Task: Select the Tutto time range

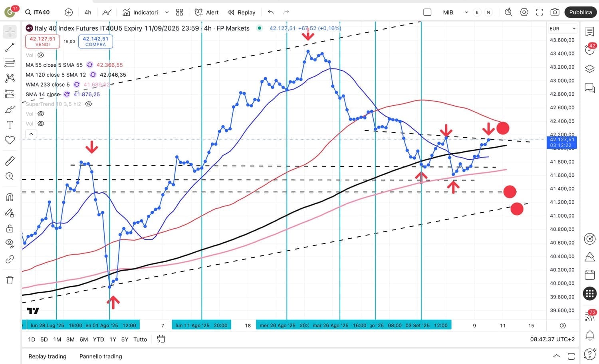Action: [140, 339]
